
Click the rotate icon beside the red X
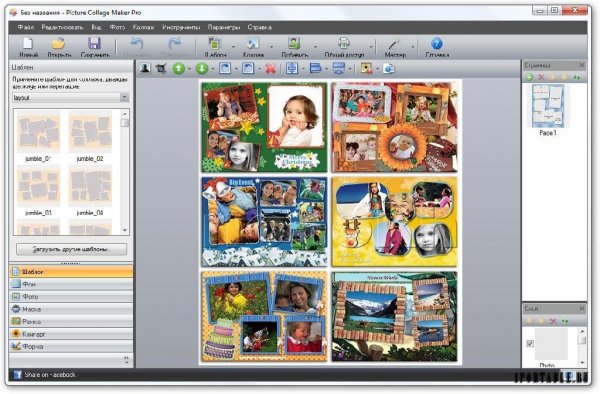click(x=248, y=69)
